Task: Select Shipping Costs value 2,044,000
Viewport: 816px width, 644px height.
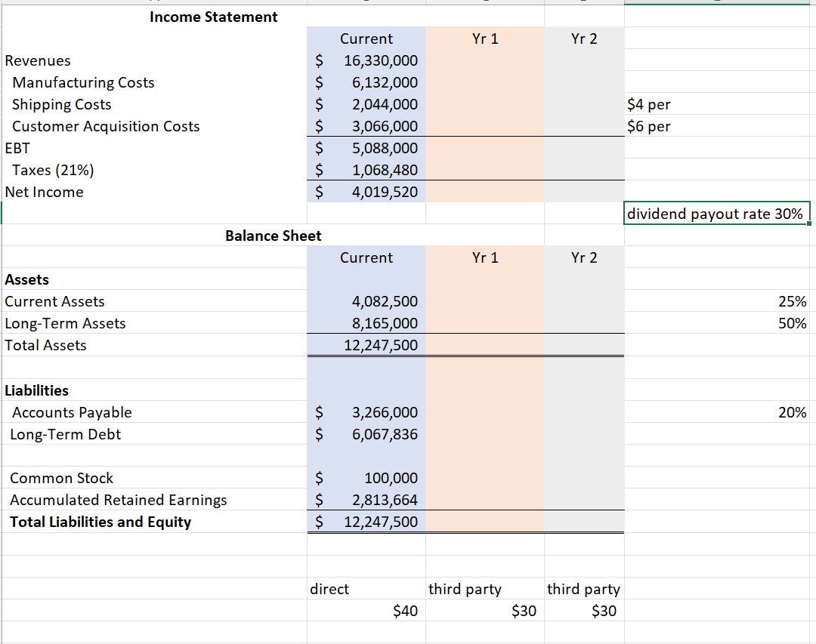Action: (x=366, y=104)
